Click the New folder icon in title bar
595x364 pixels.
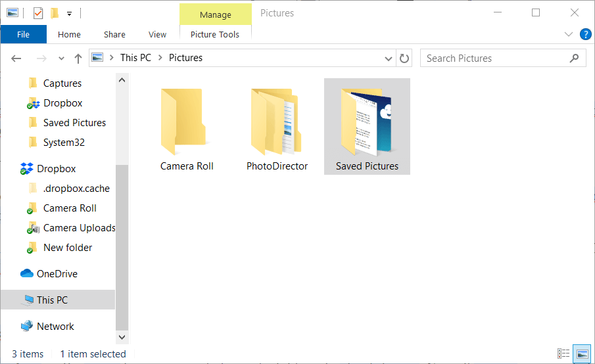pyautogui.click(x=55, y=13)
